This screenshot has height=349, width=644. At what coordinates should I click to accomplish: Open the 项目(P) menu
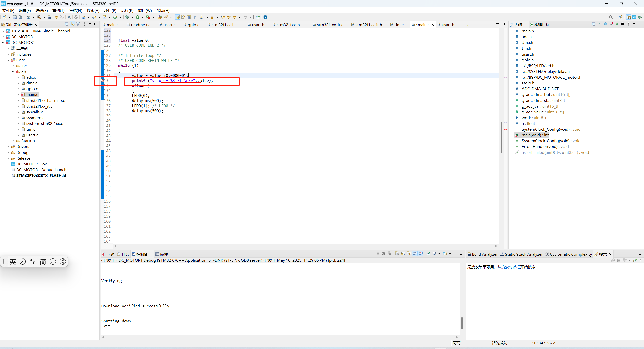(x=110, y=10)
